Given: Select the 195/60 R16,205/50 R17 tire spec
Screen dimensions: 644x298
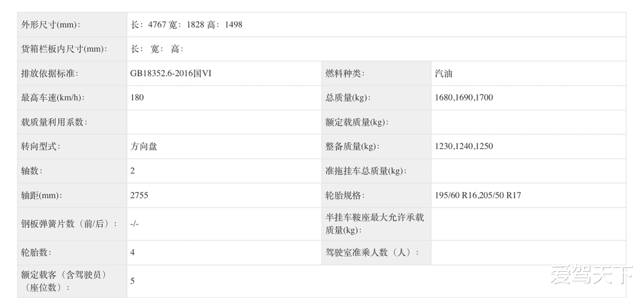Looking at the screenshot, I should [478, 195].
